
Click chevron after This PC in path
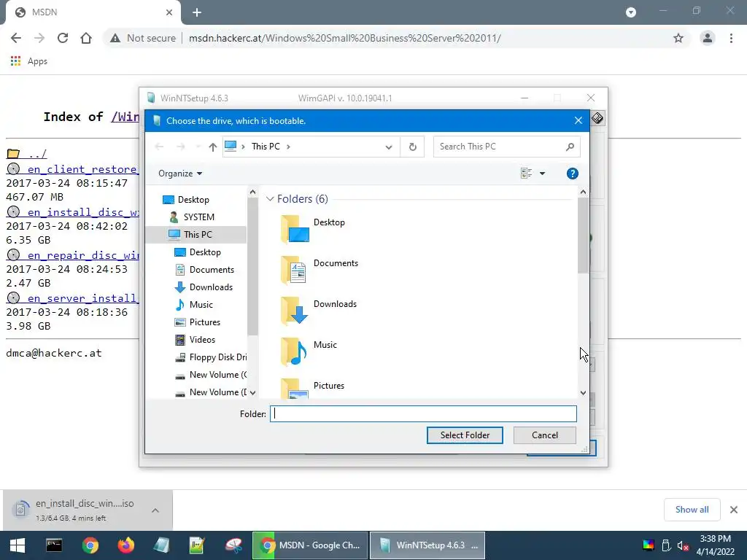(288, 147)
